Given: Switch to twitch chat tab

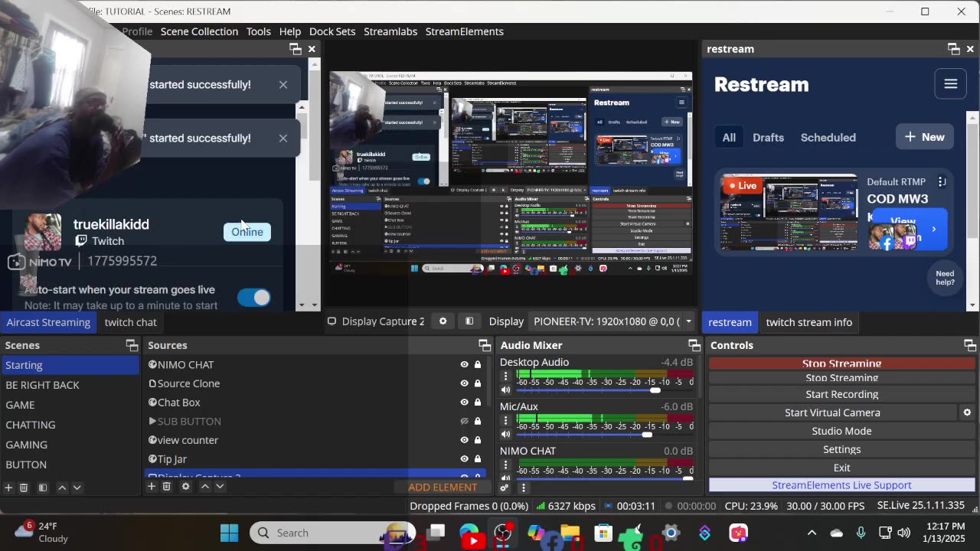Looking at the screenshot, I should point(130,322).
